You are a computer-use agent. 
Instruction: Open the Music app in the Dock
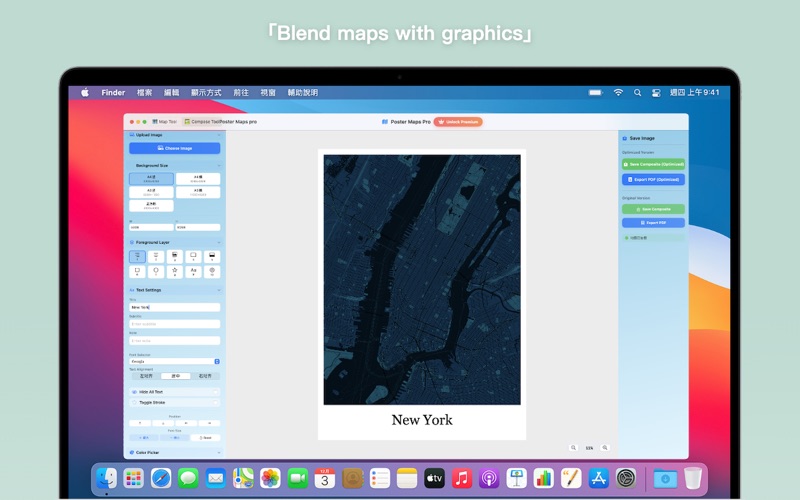pos(461,478)
